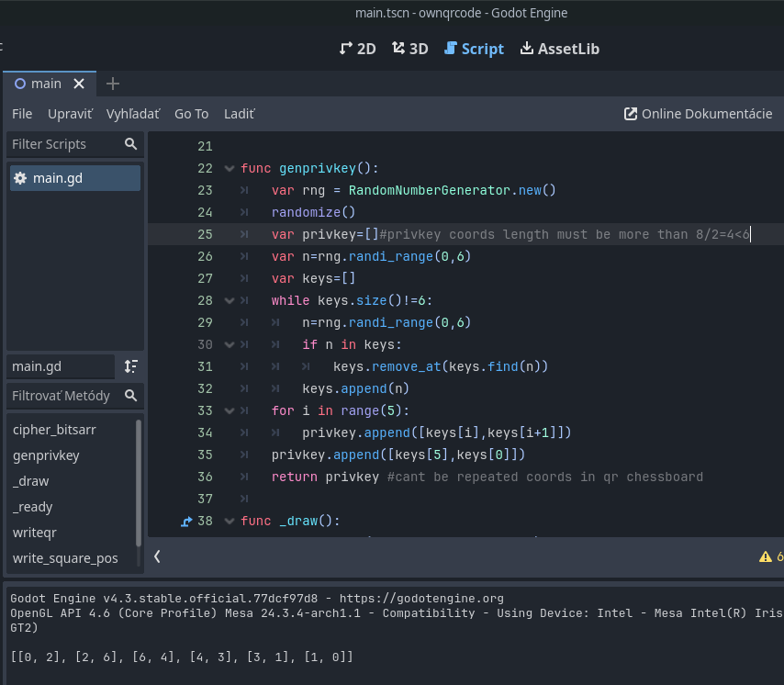Add a new scene tab

click(113, 84)
